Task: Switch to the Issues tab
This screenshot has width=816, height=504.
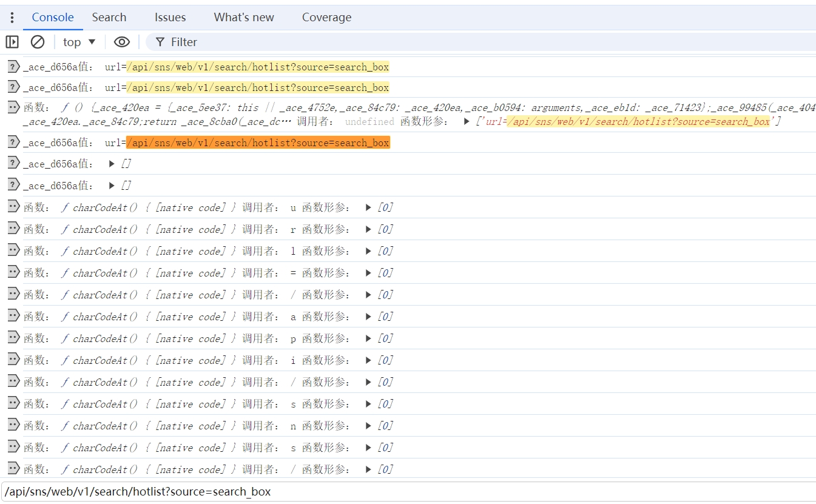Action: [x=169, y=17]
